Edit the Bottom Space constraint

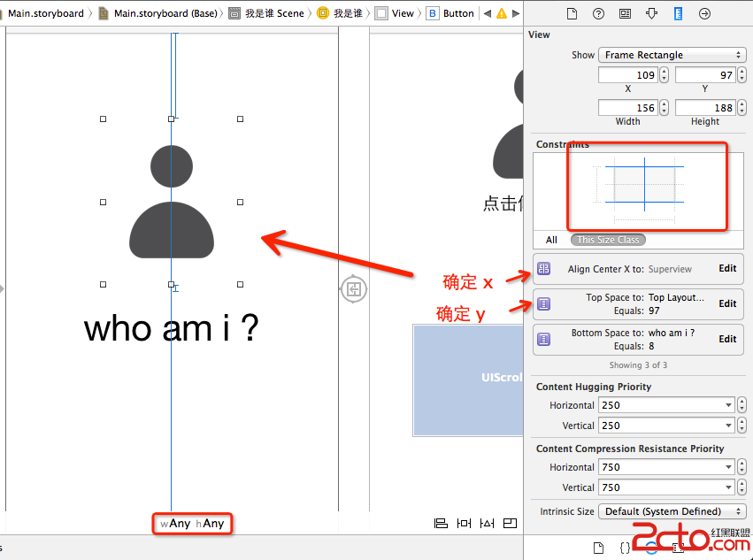click(x=726, y=339)
